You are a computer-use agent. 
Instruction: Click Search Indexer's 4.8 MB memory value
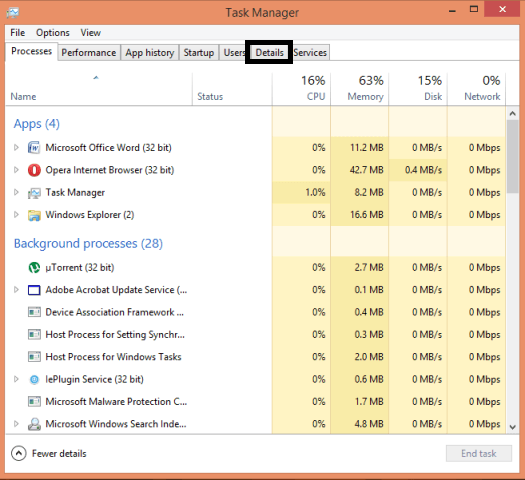coord(369,424)
